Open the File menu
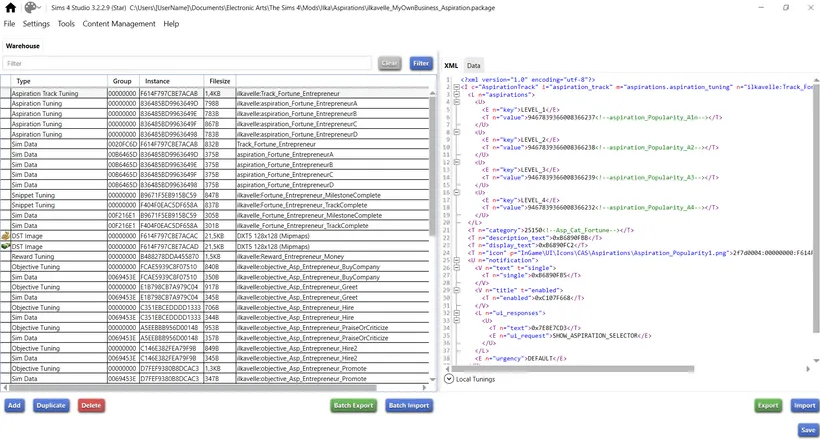This screenshot has width=820, height=440. click(9, 24)
